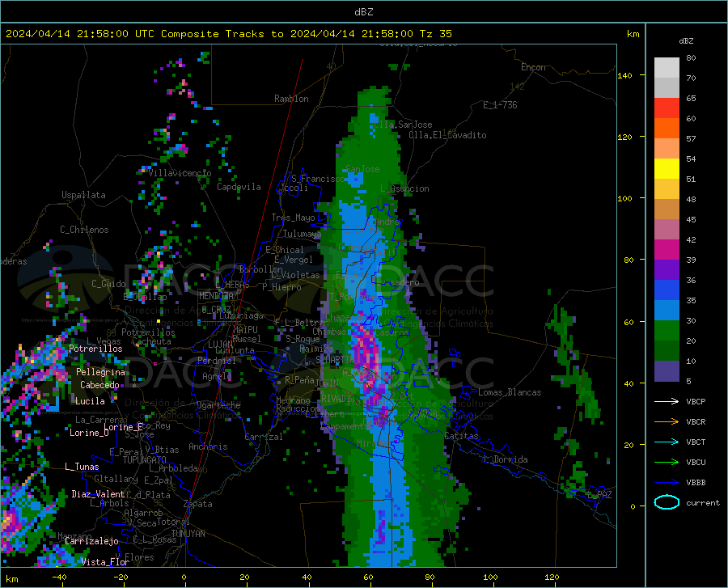Click the blue VBBB arrow in legend
The width and height of the screenshot is (728, 588).
click(667, 483)
